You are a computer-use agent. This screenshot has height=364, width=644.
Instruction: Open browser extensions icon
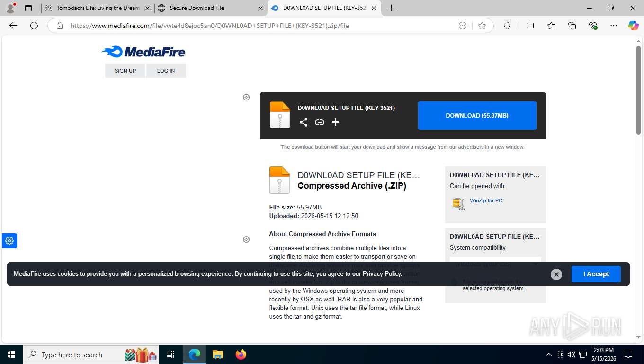pyautogui.click(x=507, y=26)
